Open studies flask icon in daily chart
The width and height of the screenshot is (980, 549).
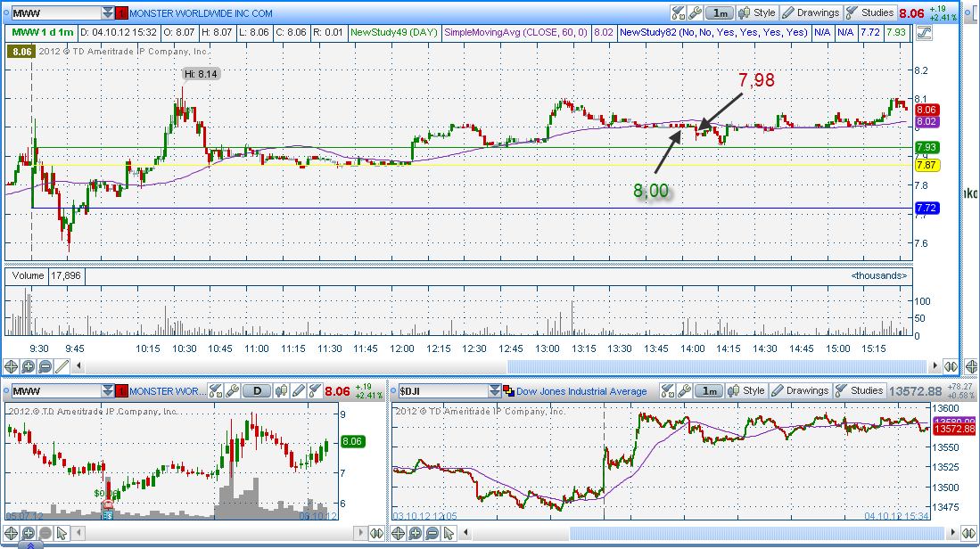point(315,391)
